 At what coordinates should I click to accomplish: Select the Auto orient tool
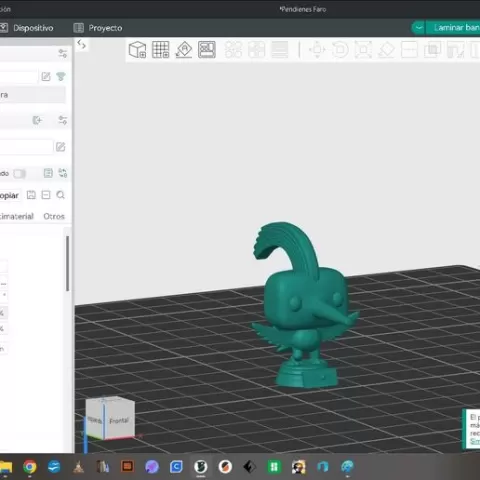(184, 50)
